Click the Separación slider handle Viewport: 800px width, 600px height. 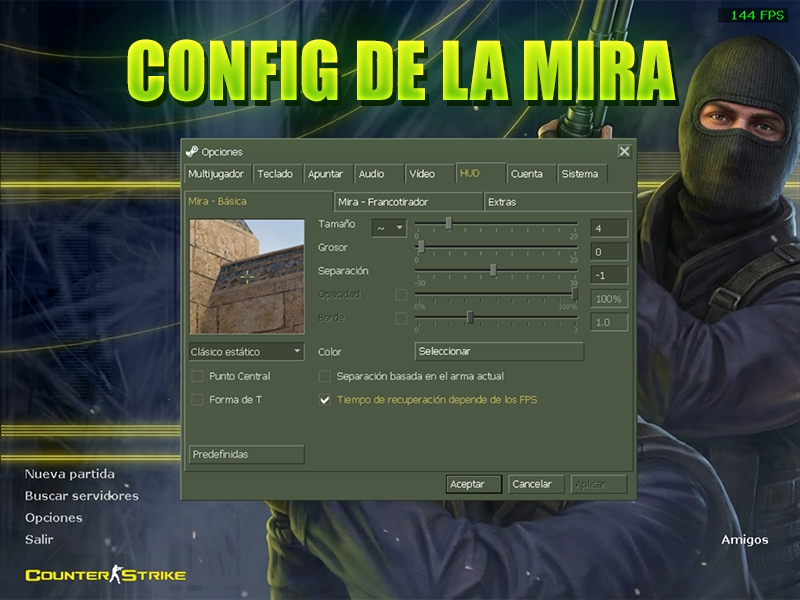click(x=493, y=270)
